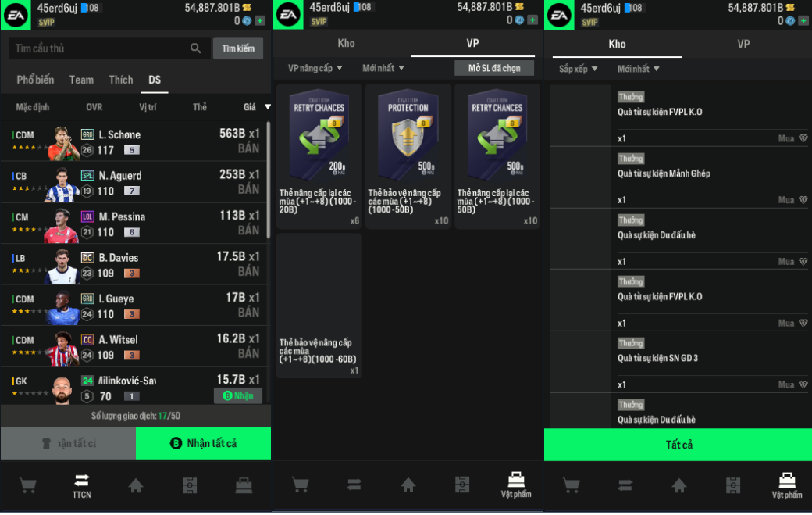Screen dimensions: 812x515
Task: Click the Tất cả green button
Action: (678, 445)
